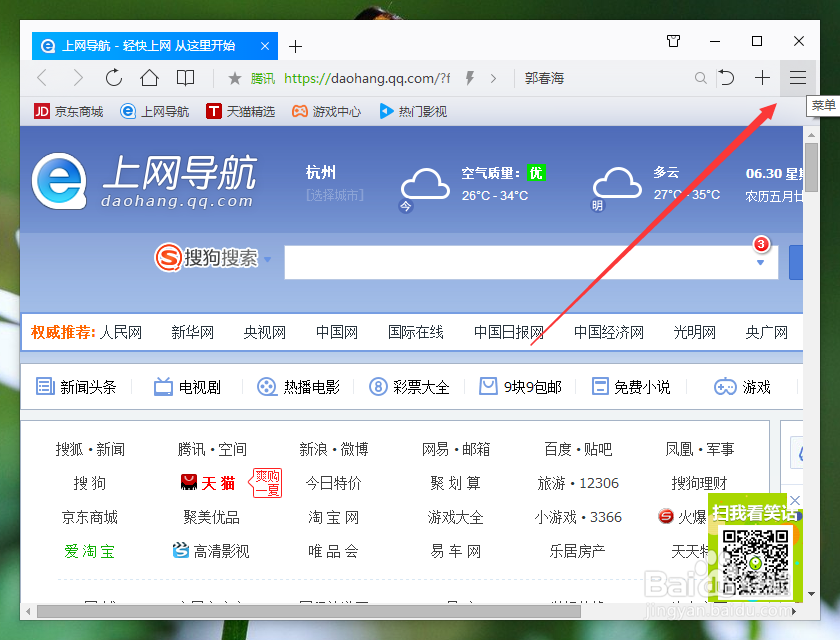Expand the 搜狗搜索 engine dropdown
The image size is (840, 640).
(x=267, y=259)
